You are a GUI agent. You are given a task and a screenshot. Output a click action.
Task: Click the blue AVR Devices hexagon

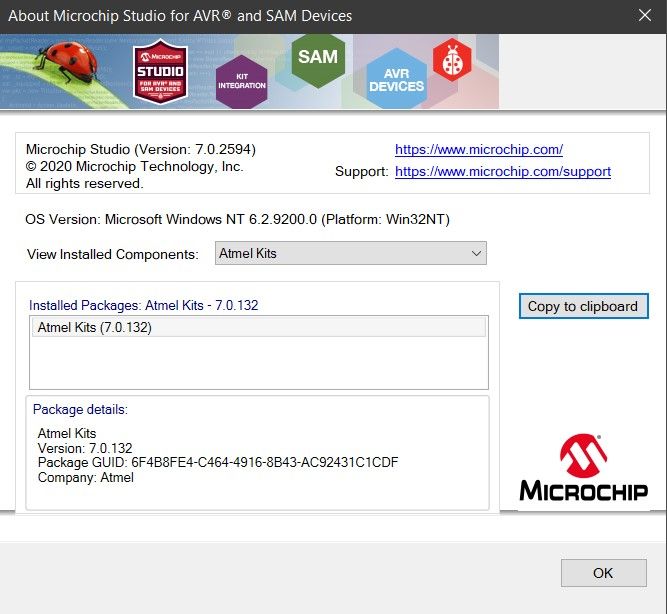396,79
